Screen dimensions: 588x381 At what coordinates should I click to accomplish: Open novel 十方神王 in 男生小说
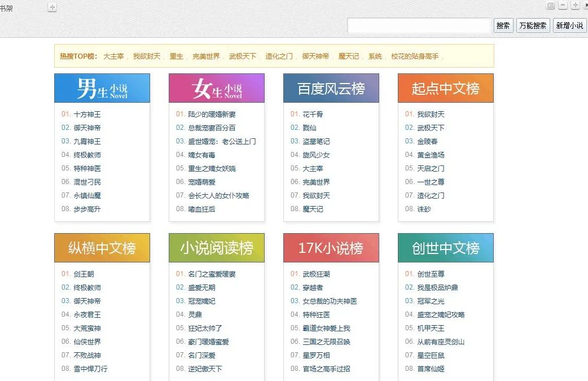click(87, 115)
